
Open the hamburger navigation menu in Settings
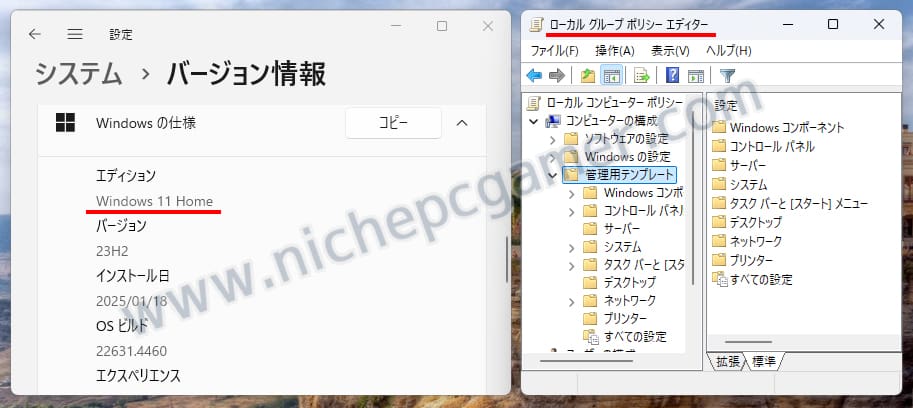pos(75,34)
